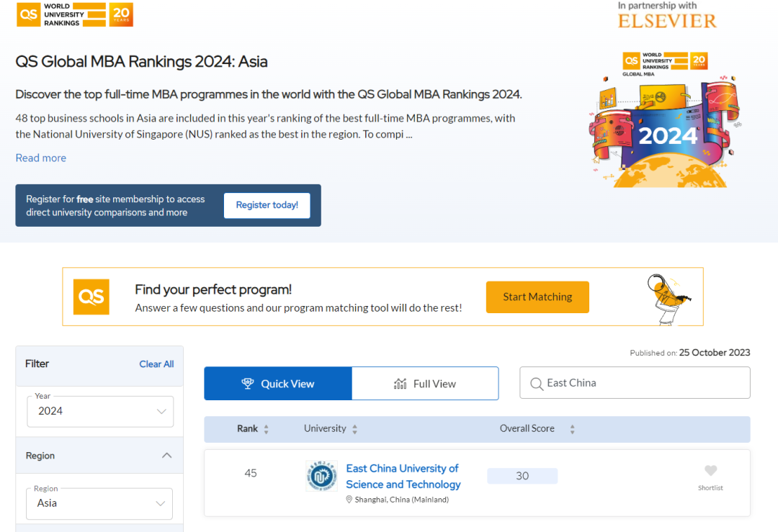The width and height of the screenshot is (778, 532).
Task: Click the overall score value 30
Action: pyautogui.click(x=522, y=476)
